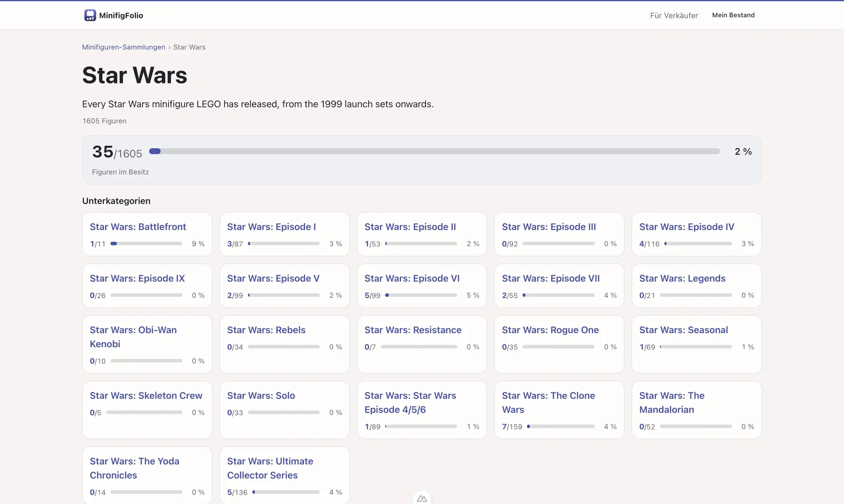Click the MinifigFolio logo icon
This screenshot has width=844, height=504.
click(x=90, y=15)
